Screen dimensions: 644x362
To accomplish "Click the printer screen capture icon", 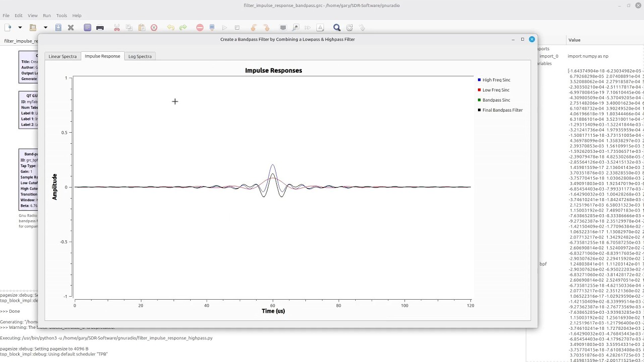I will 100,28.
